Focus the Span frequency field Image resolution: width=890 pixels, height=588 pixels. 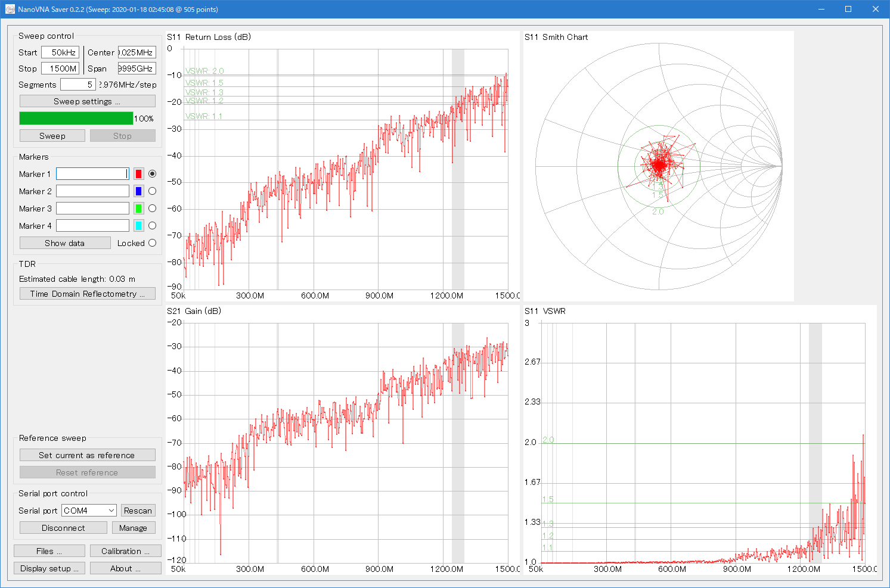click(x=137, y=69)
